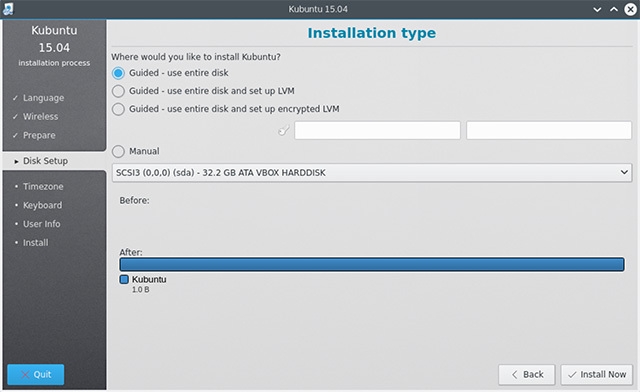Click the installer app icon in title bar

(8, 9)
